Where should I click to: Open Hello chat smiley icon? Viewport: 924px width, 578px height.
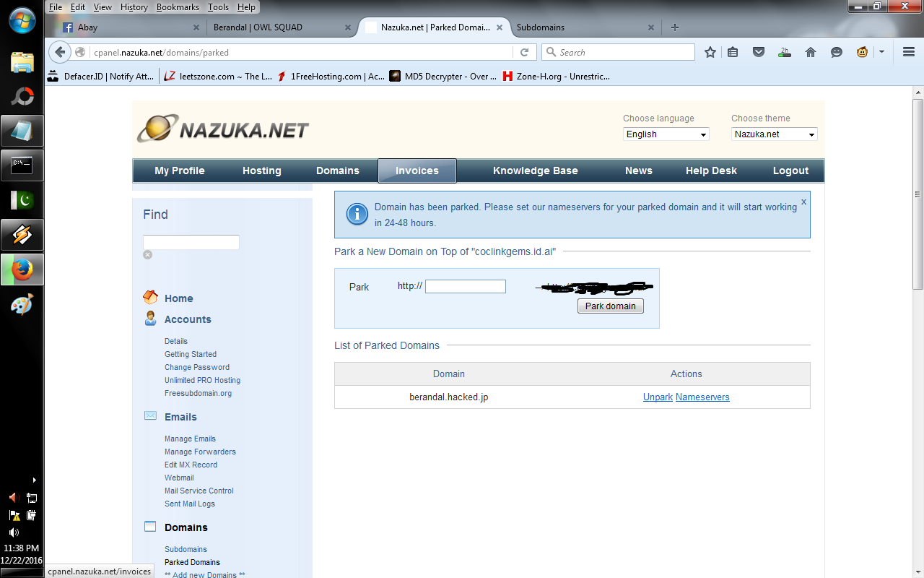point(837,52)
